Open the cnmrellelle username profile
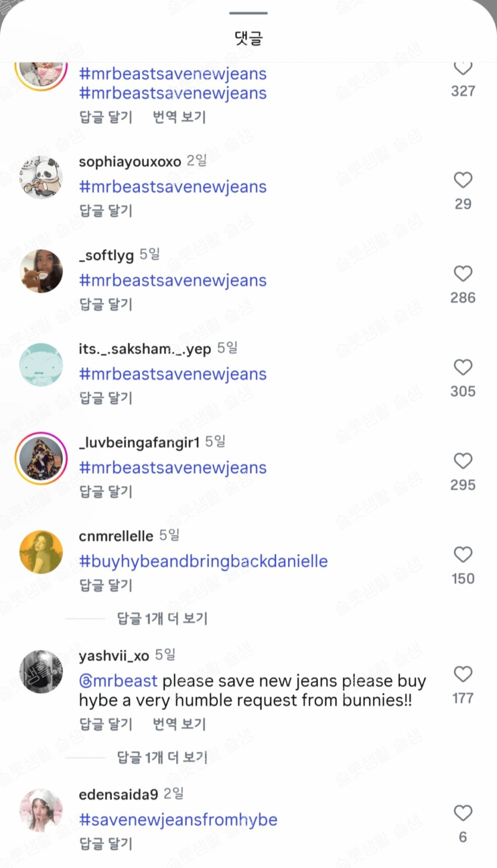 [116, 536]
